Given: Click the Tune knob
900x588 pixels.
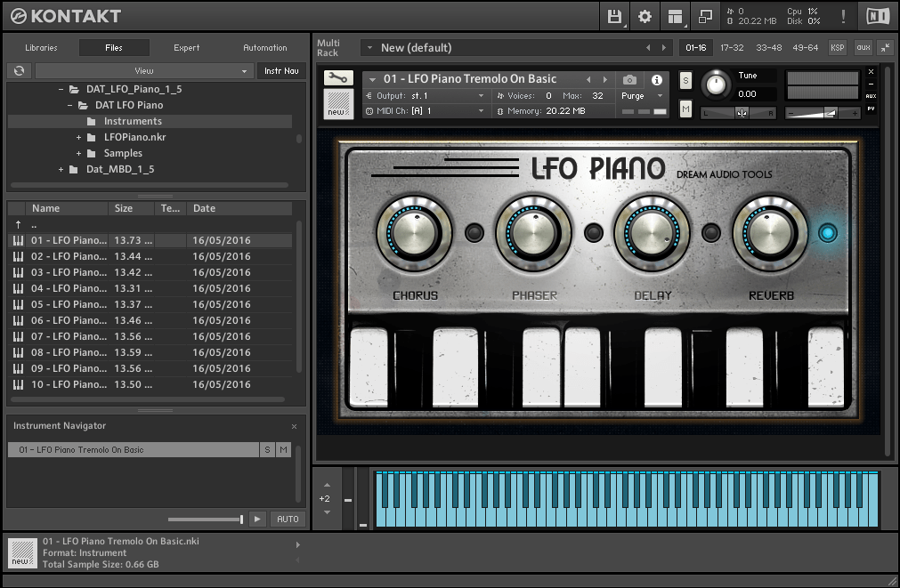Looking at the screenshot, I should [x=715, y=85].
